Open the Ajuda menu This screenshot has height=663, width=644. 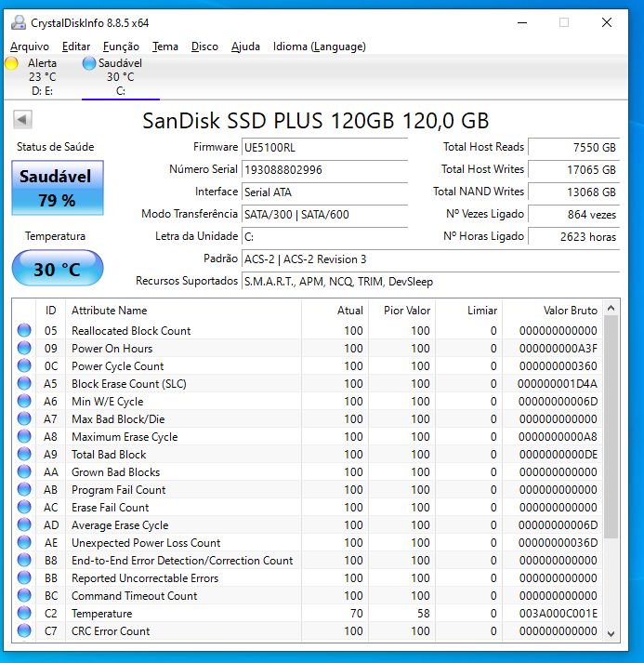245,46
